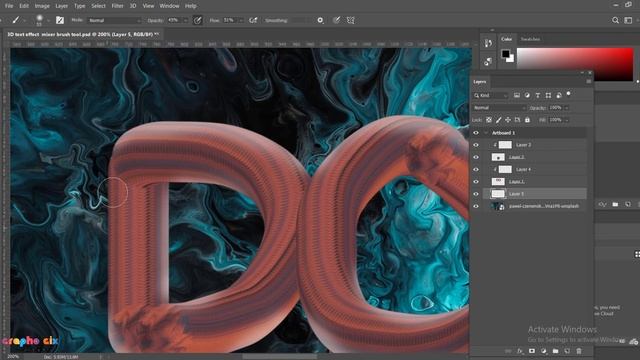Viewport: 640px width, 360px height.
Task: Select the Layer 5 thumbnail
Action: (498, 194)
